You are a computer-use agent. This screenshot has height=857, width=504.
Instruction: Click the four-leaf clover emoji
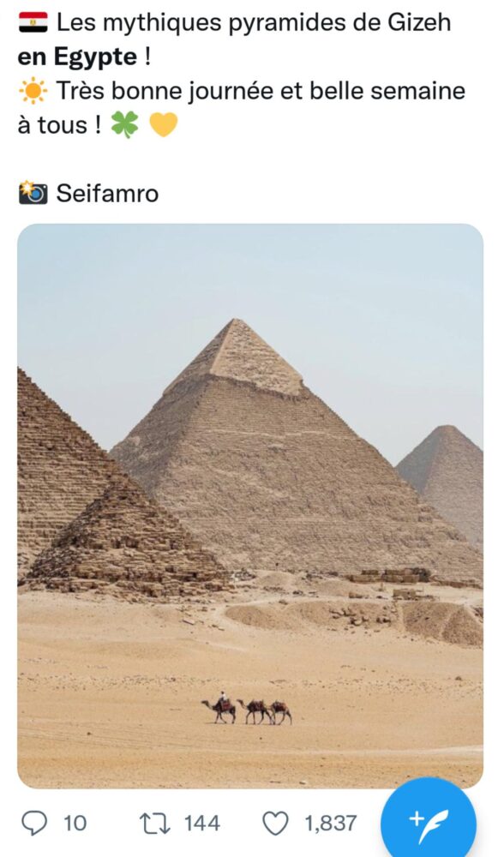124,124
